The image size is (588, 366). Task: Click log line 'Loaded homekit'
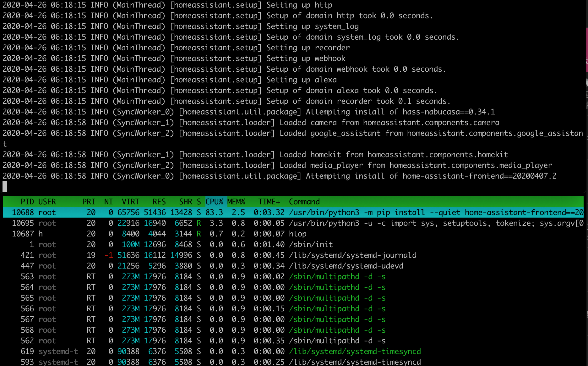point(255,155)
